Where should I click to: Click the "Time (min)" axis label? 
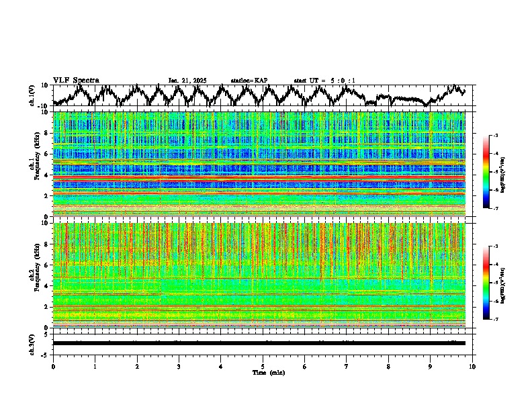269,373
